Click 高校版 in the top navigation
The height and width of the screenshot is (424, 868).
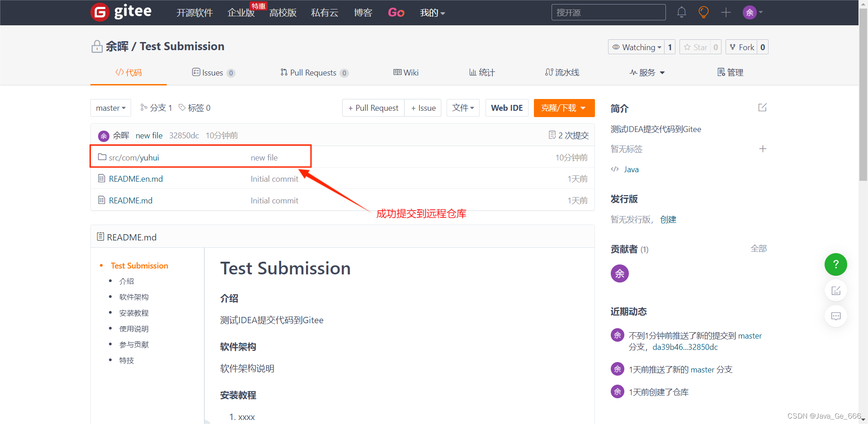click(x=283, y=13)
